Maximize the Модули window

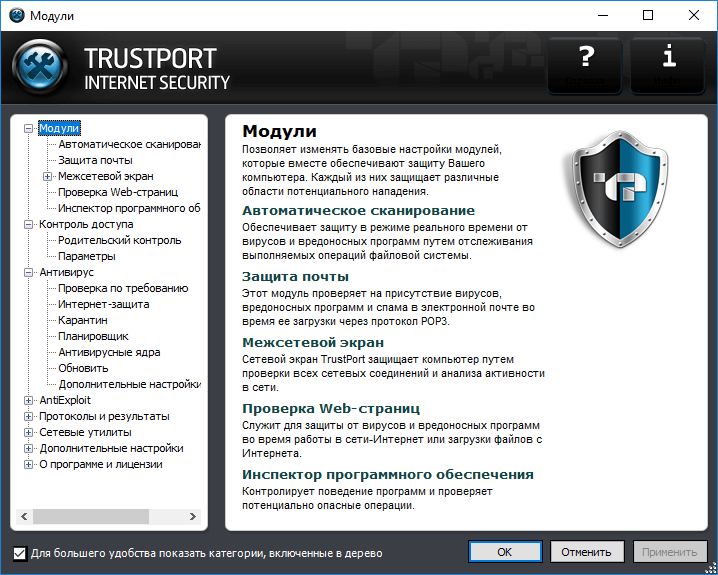(x=648, y=16)
